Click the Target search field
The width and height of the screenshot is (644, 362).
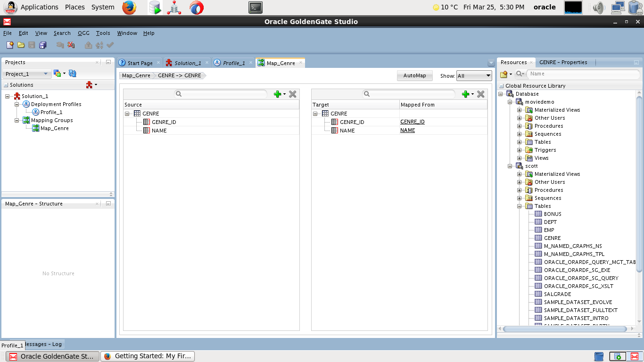pyautogui.click(x=409, y=94)
